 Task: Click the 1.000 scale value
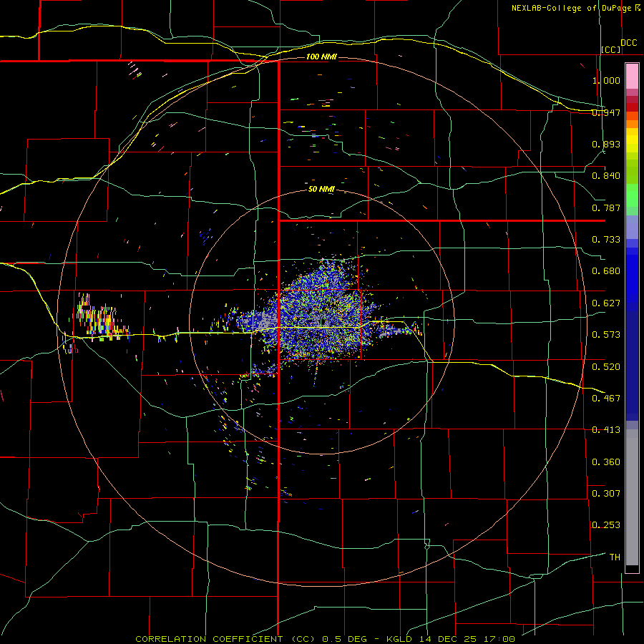[606, 80]
